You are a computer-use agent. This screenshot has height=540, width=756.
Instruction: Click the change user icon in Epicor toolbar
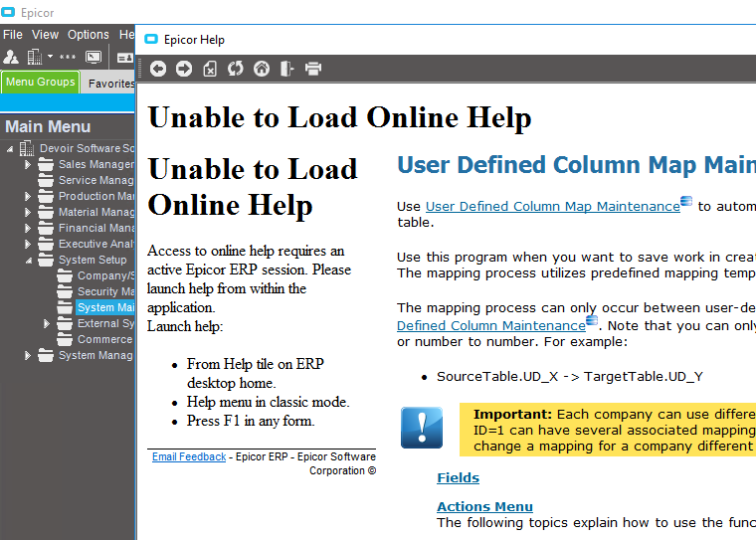(11, 57)
